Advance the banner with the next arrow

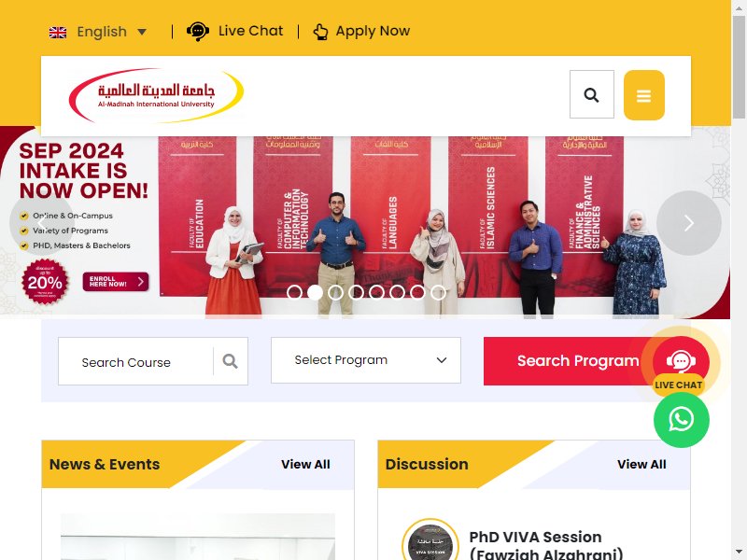(688, 223)
